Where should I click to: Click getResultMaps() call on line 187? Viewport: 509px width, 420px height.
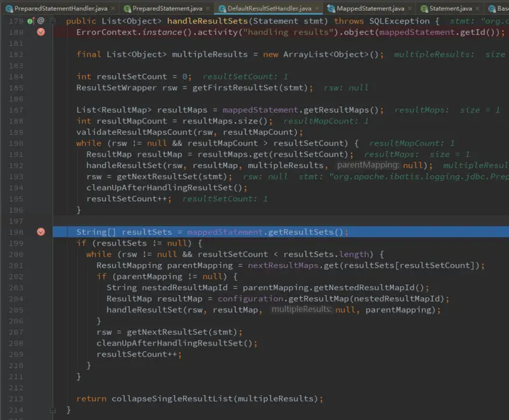(x=341, y=110)
